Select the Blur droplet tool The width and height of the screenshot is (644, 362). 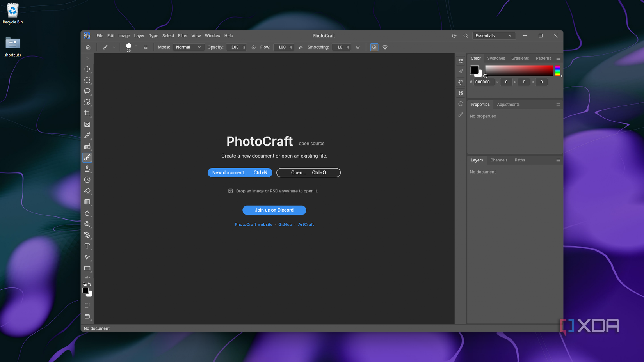coord(87,213)
